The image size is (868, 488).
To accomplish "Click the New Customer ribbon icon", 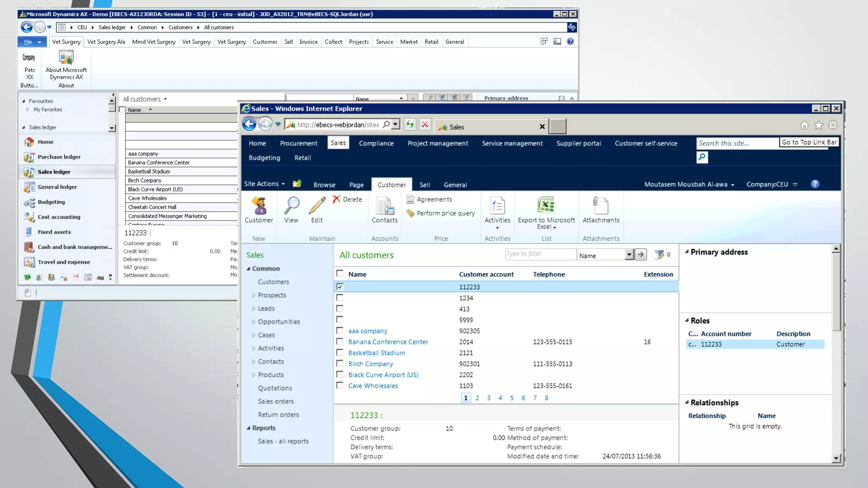I will 259,206.
